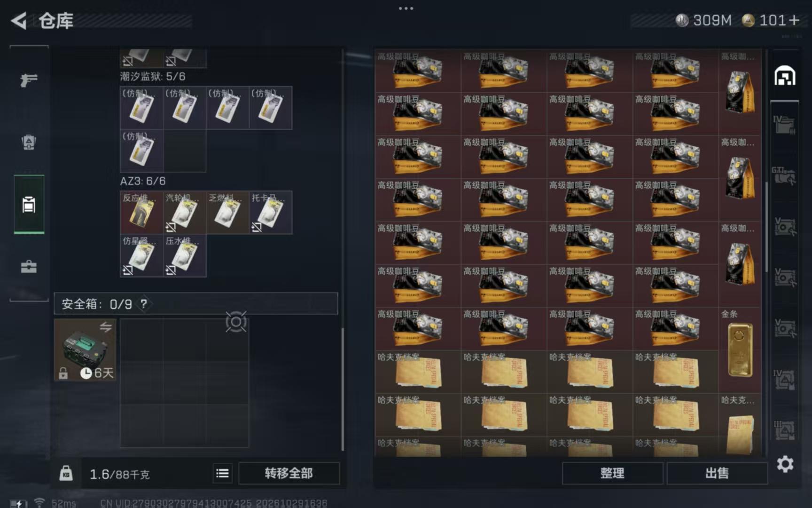This screenshot has width=812, height=508.
Task: Select the 汽轮机 key card
Action: click(185, 213)
